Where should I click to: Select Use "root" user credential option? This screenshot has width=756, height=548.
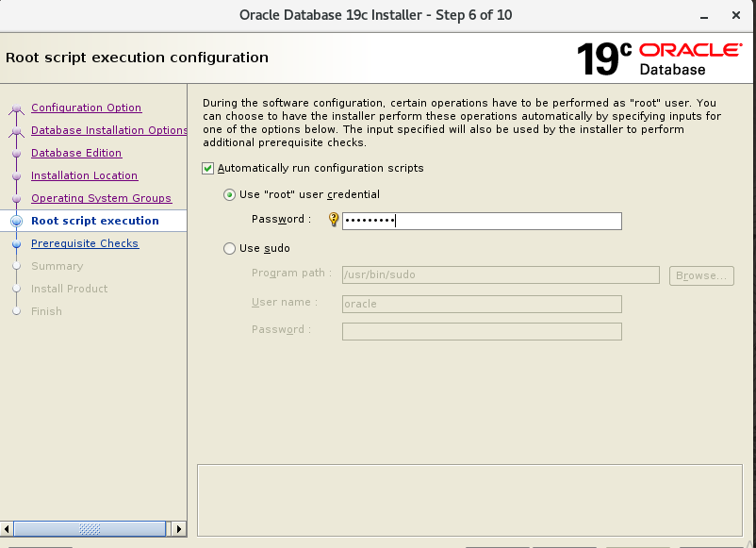click(x=229, y=195)
